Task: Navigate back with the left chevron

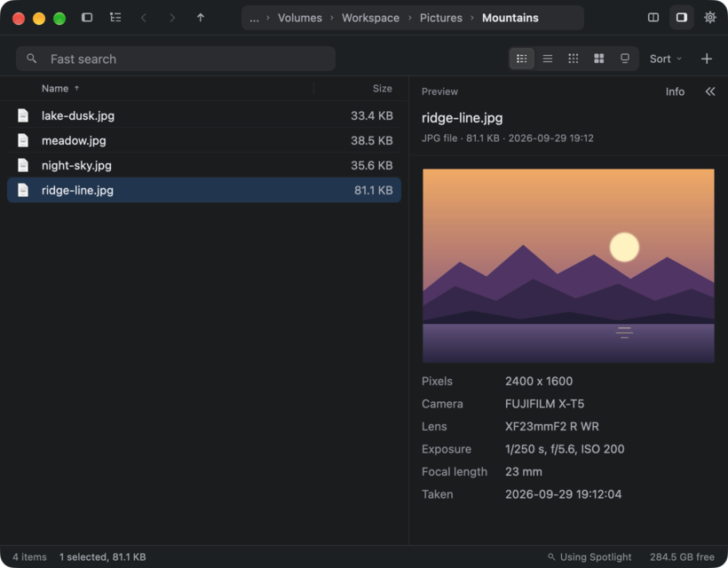Action: [144, 18]
